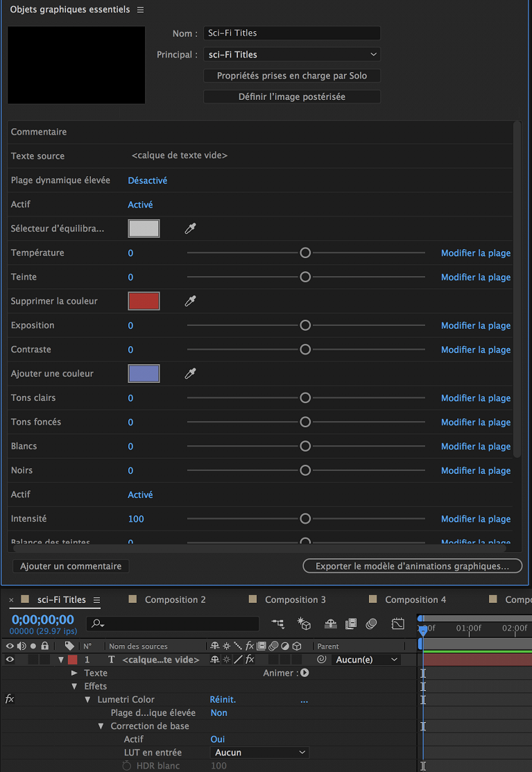Screen dimensions: 532x772
Task: Collapse Correction de base group
Action: [101, 726]
